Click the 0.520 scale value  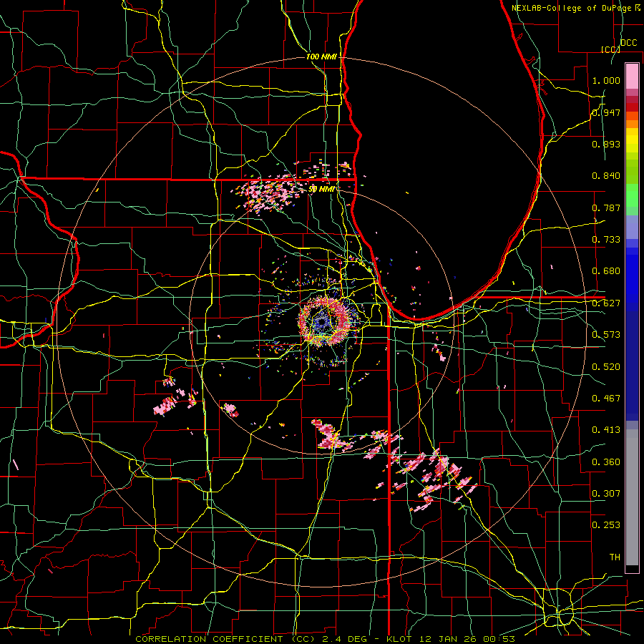[x=606, y=367]
